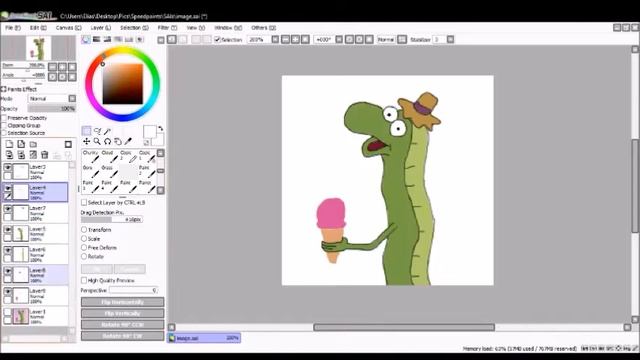The image size is (640, 360).
Task: Select the Magic Wand tool
Action: pos(107,131)
